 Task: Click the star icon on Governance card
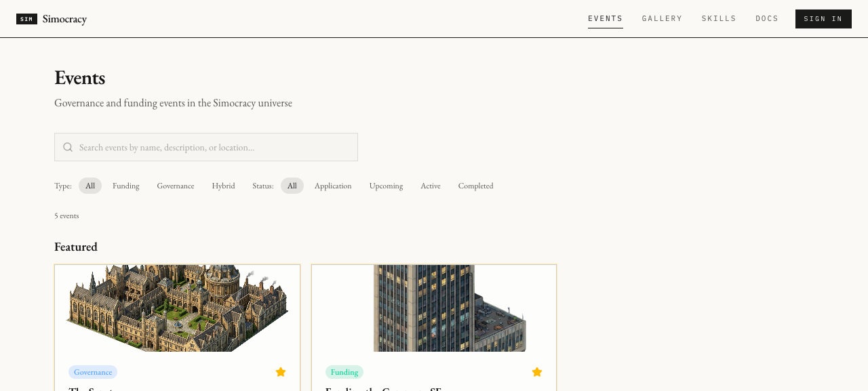tap(281, 372)
